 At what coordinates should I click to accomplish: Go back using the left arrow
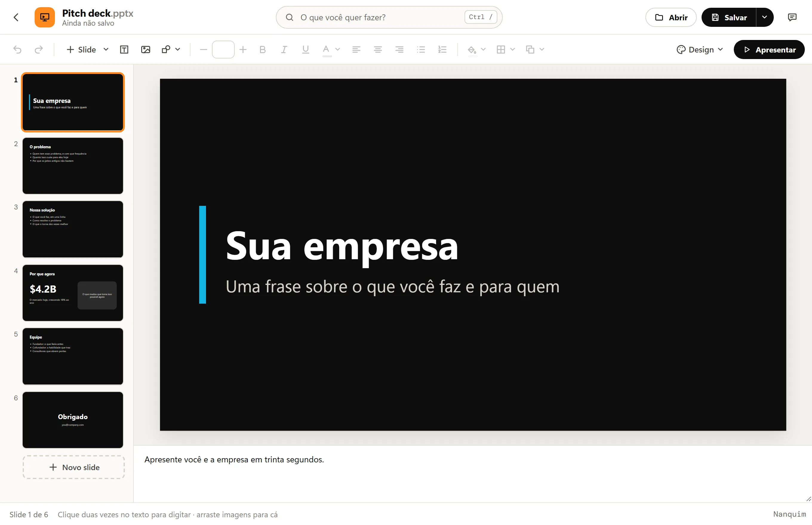pyautogui.click(x=16, y=17)
